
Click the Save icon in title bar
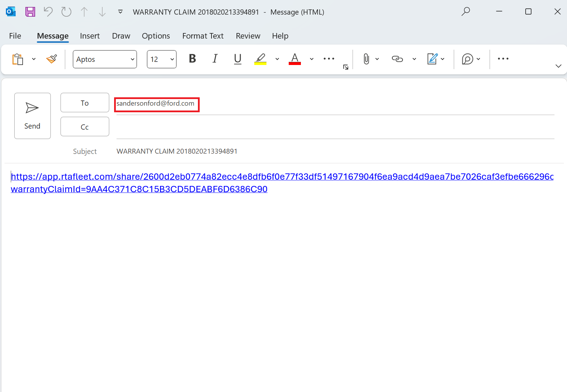click(x=30, y=12)
